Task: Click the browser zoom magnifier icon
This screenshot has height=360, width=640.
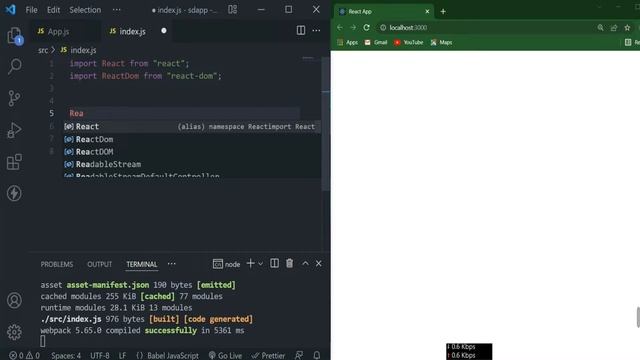Action: tap(600, 27)
